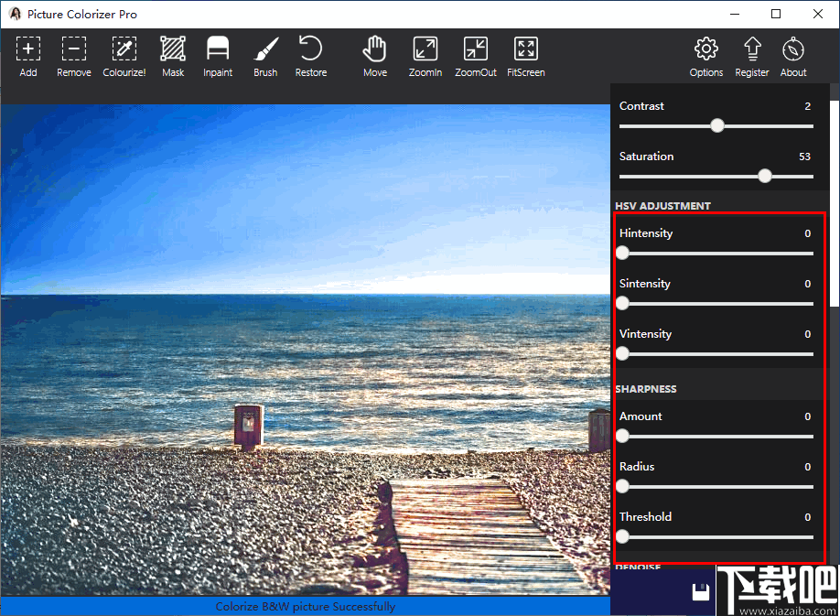The image size is (840, 616).
Task: Move the Hintensity slider
Action: click(x=623, y=253)
